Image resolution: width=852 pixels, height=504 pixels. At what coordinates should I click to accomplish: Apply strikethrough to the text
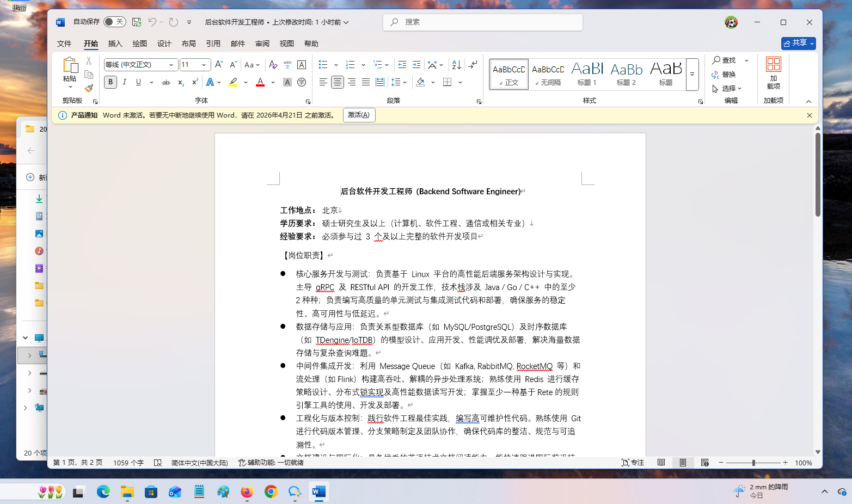pos(166,82)
